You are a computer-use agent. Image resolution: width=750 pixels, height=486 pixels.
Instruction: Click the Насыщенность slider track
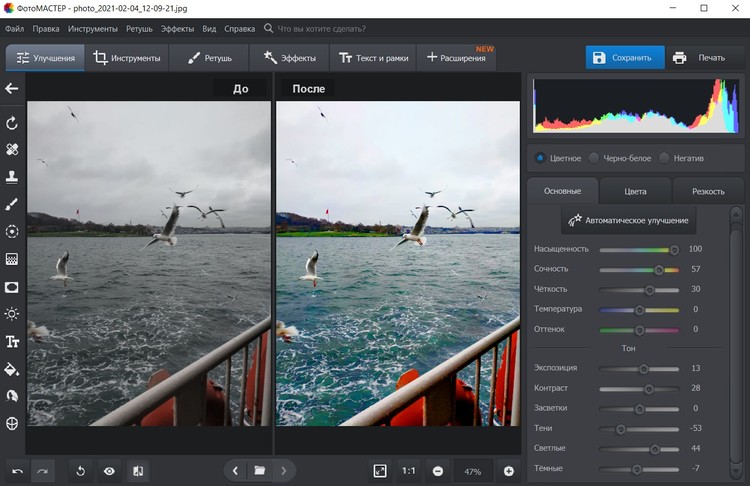pos(637,249)
